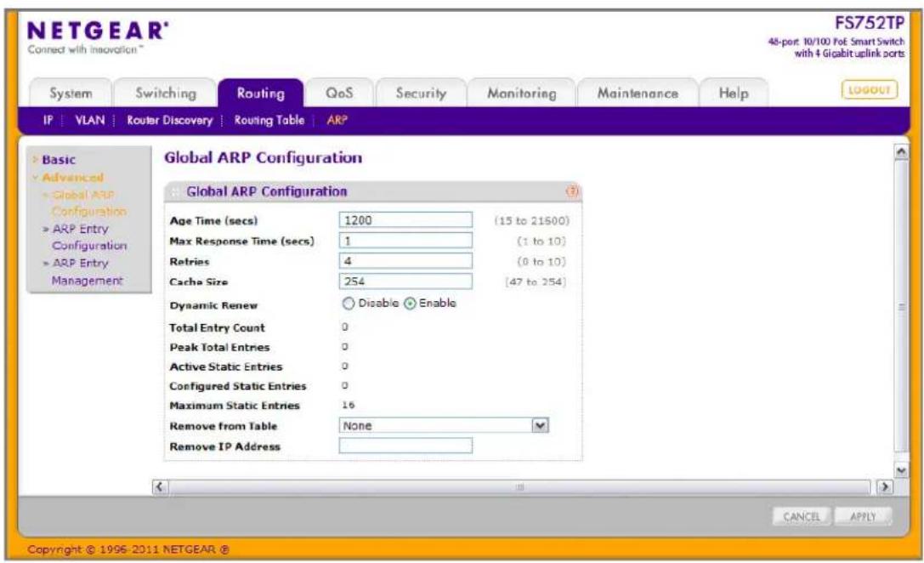Click the Maximum Static Entries value 16
Screen dimensions: 924x563
click(x=349, y=405)
